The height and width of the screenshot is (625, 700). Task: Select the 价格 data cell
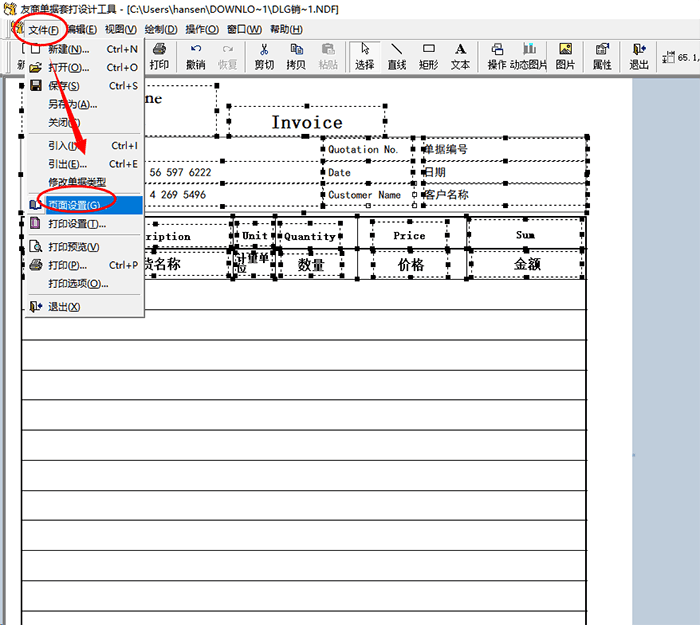tap(410, 265)
